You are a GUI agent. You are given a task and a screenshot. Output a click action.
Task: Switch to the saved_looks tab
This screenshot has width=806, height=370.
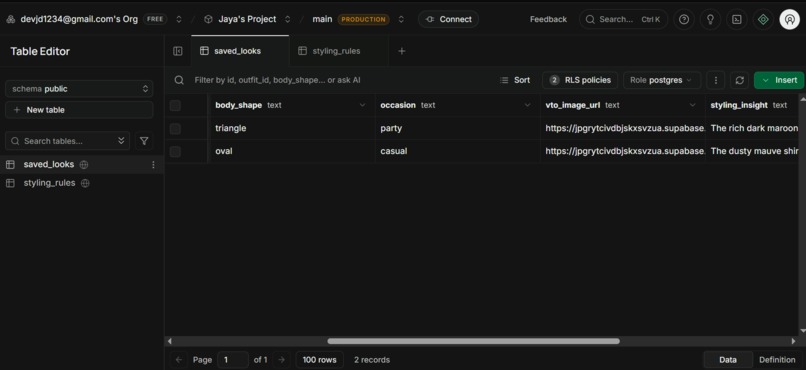tap(240, 51)
